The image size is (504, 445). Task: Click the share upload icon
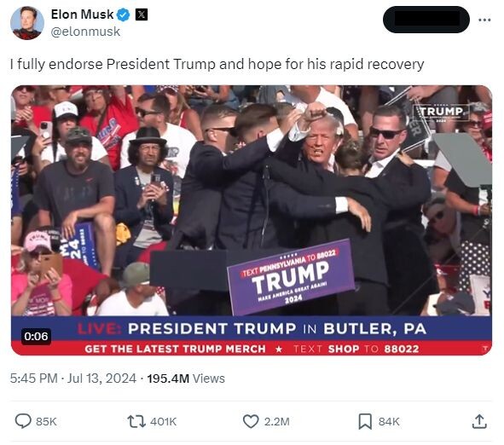479,421
